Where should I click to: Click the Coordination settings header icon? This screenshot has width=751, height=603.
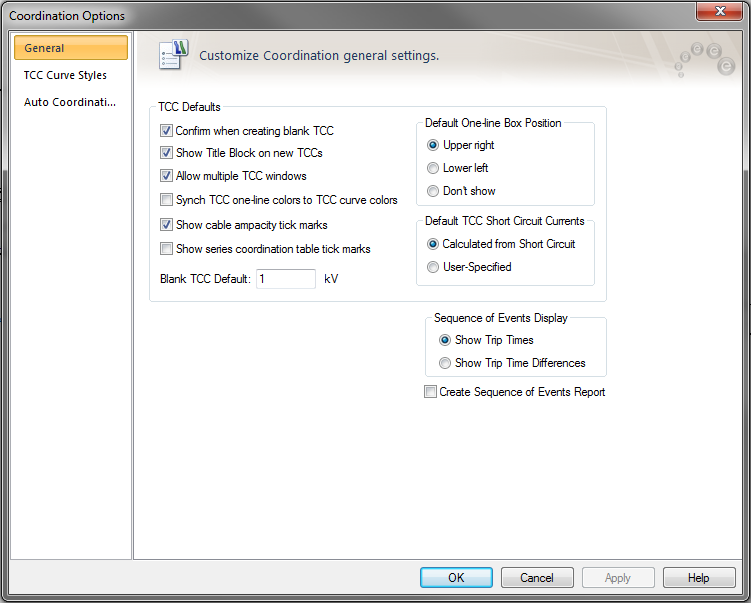(x=170, y=55)
